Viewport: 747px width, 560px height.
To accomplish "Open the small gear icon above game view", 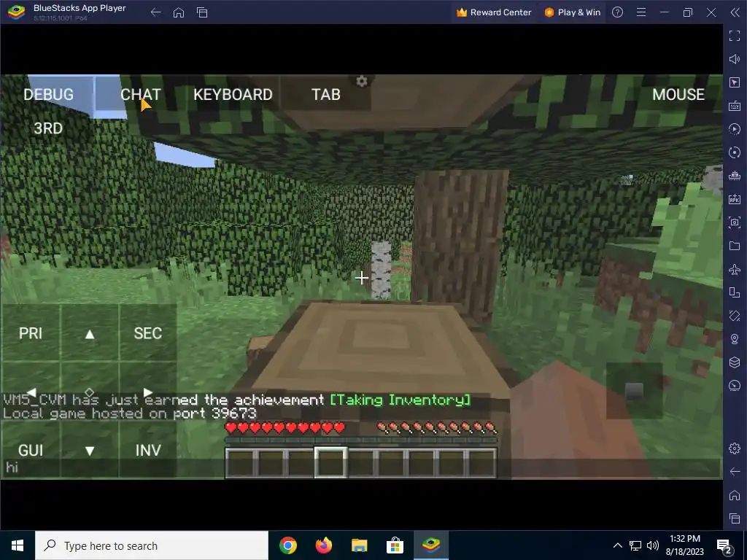I will [x=362, y=82].
